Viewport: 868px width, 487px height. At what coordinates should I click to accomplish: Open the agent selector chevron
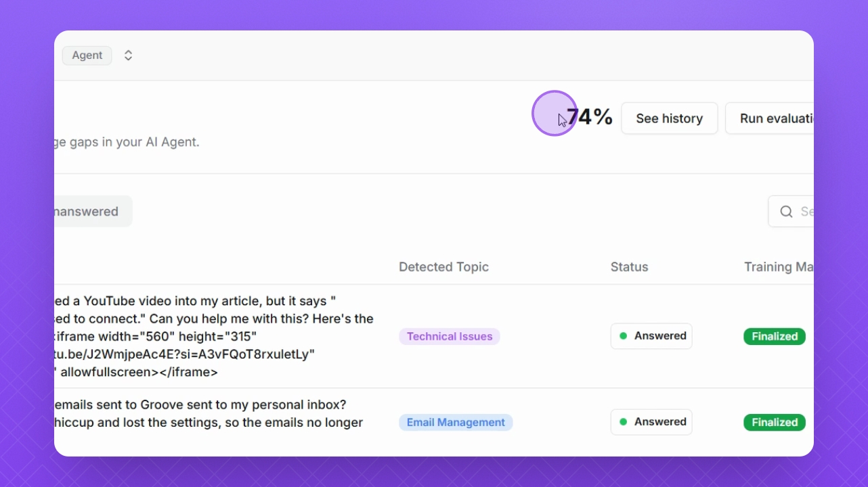point(128,55)
